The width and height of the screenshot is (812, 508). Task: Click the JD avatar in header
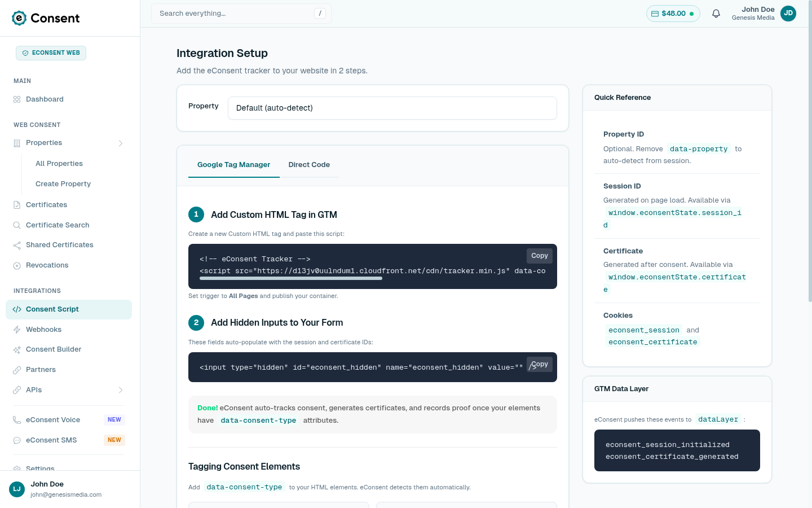788,14
